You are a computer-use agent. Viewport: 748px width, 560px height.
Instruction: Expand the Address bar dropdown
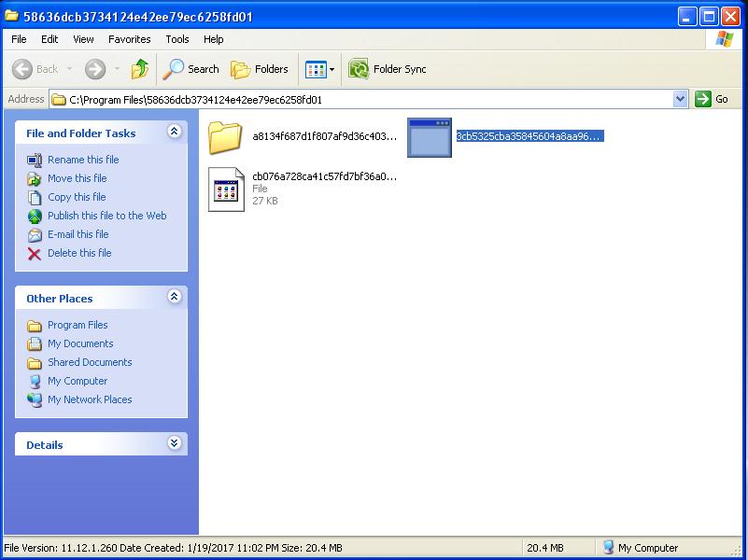680,99
